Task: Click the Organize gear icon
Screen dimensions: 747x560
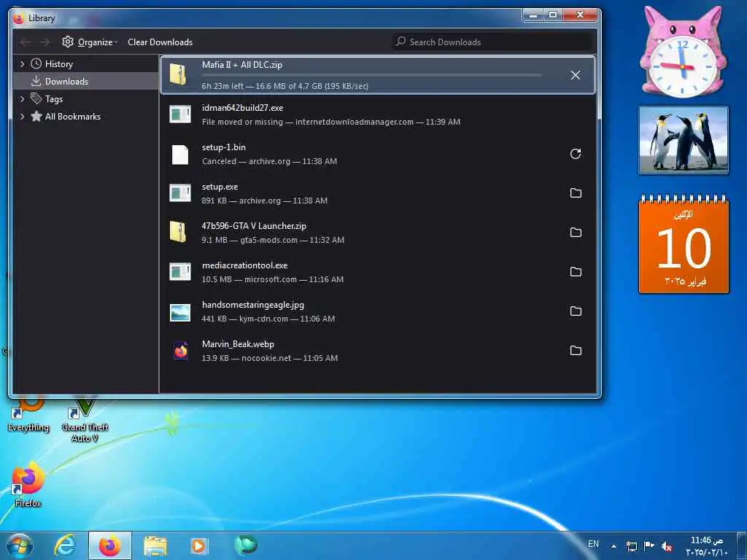Action: 68,42
